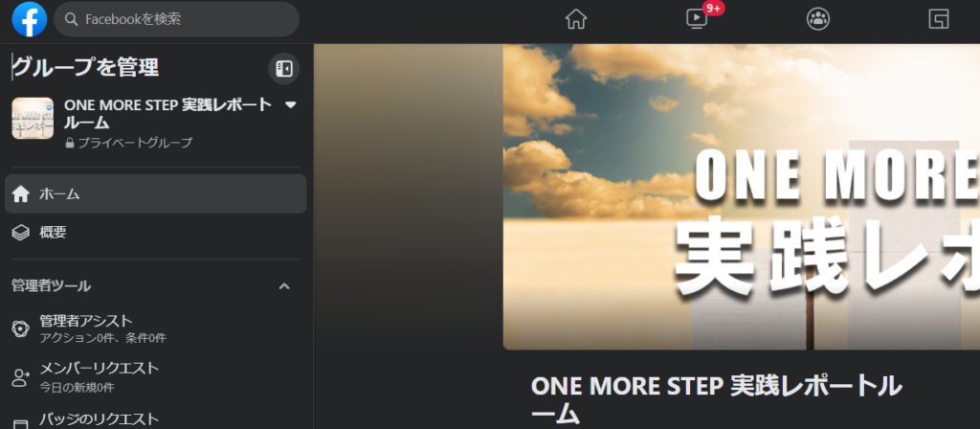This screenshot has width=980, height=429.
Task: Click the 概要 layers icon
Action: tap(21, 234)
